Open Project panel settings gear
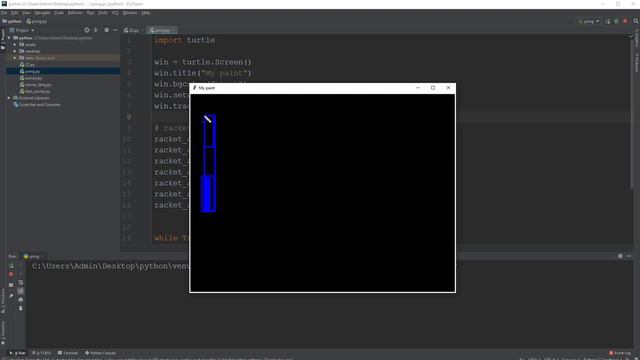 [107, 30]
